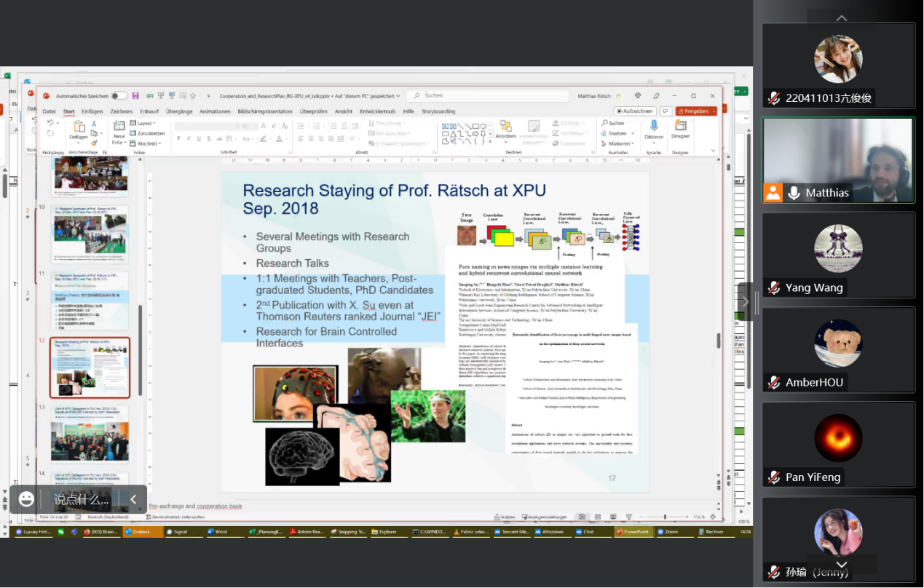The height and width of the screenshot is (588, 924).
Task: Click Anzeigeeinstellungen in the status bar
Action: [x=545, y=517]
